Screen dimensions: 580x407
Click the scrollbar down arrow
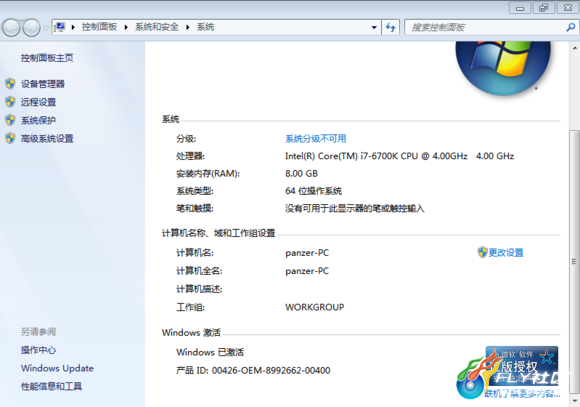574,401
